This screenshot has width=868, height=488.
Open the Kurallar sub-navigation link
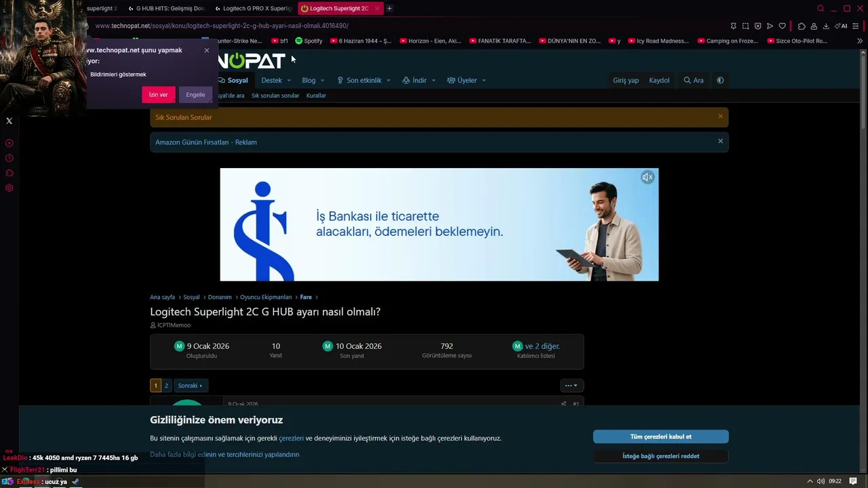click(x=316, y=96)
